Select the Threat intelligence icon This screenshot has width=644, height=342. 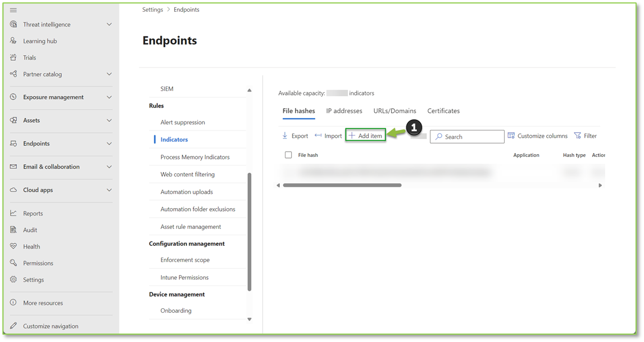click(12, 24)
